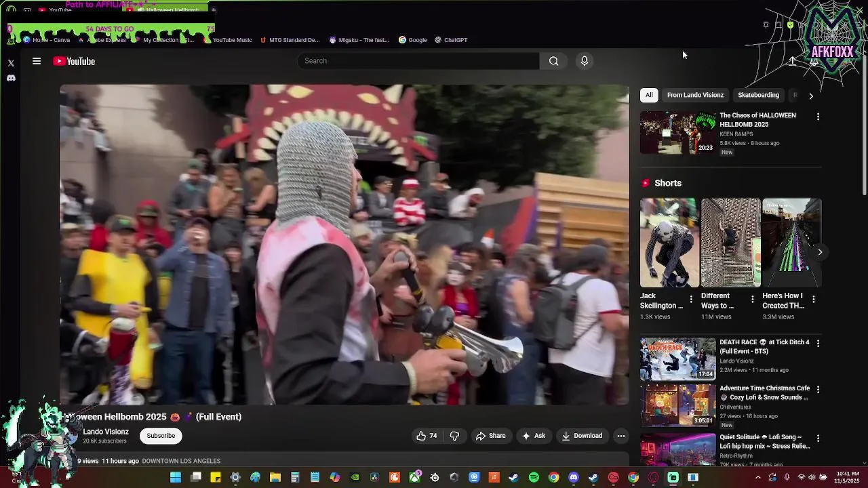Open the Discord sidebar panel
This screenshot has height=488, width=868.
(x=11, y=78)
